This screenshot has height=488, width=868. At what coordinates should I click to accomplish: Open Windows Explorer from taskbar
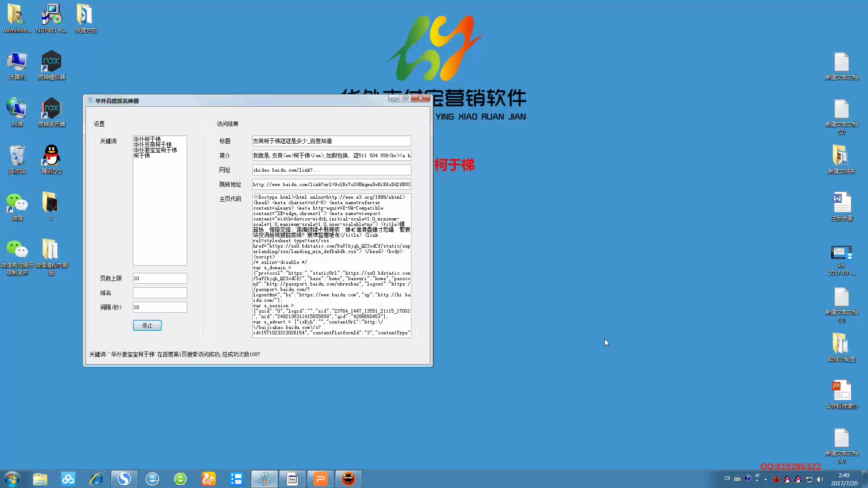[40, 479]
